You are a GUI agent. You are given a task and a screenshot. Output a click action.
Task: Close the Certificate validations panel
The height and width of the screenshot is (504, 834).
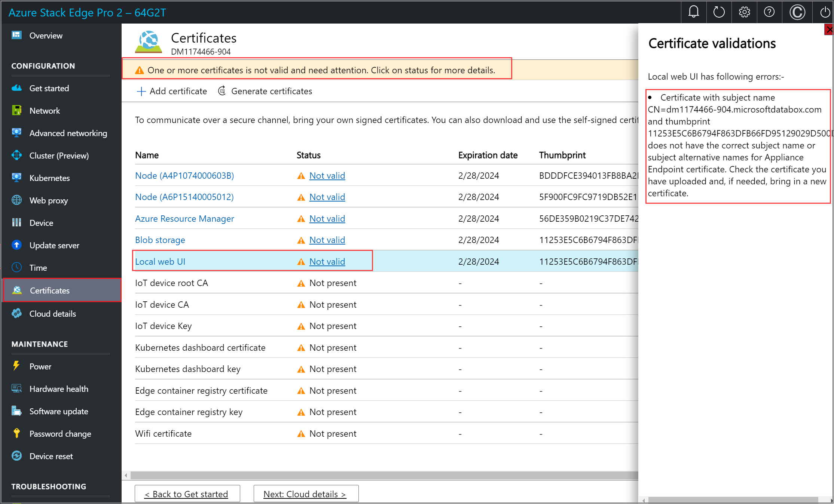(x=830, y=29)
